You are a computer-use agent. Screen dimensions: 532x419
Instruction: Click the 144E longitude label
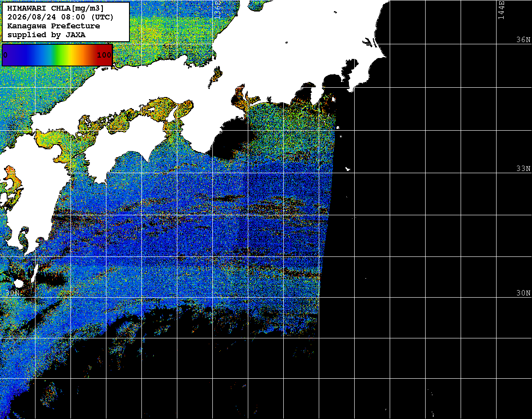[x=501, y=10]
